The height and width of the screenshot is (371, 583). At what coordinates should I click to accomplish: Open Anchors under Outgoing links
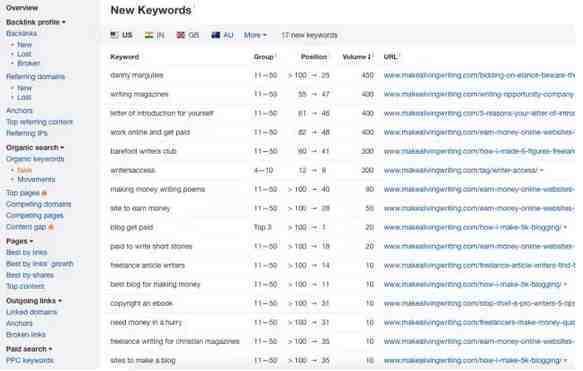(x=19, y=323)
